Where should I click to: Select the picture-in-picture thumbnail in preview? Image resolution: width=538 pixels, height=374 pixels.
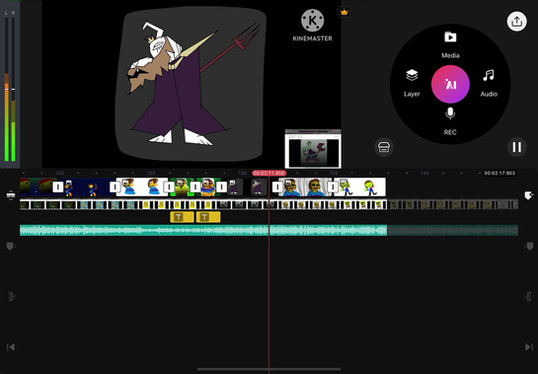pyautogui.click(x=313, y=149)
